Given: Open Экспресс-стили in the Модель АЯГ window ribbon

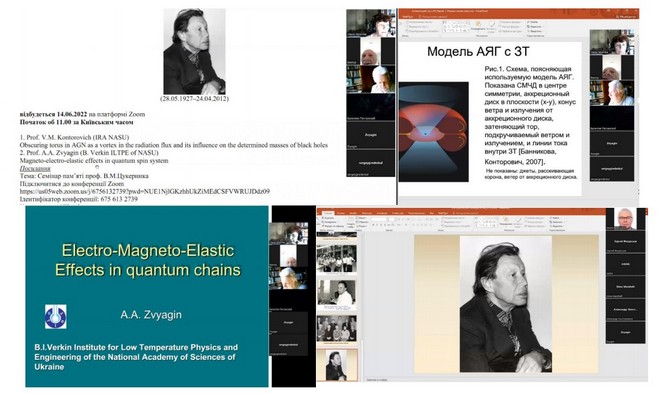Looking at the screenshot, I should (x=492, y=26).
